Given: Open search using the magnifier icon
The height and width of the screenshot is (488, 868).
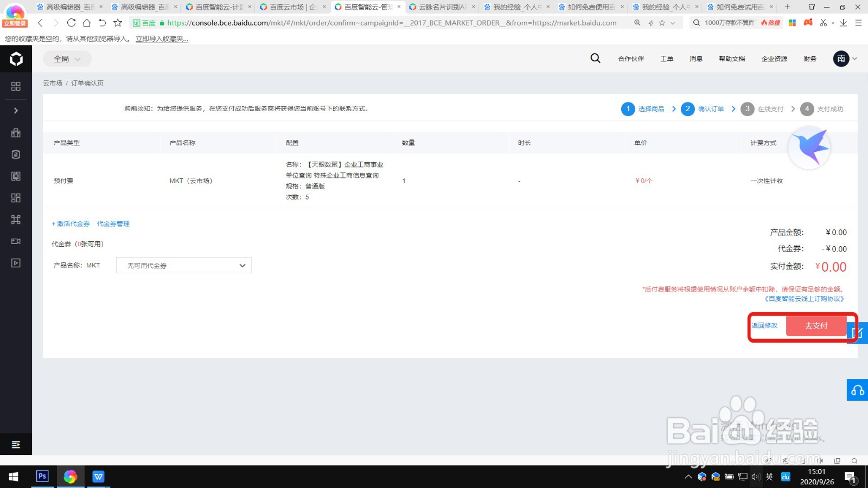Looking at the screenshot, I should click(595, 58).
